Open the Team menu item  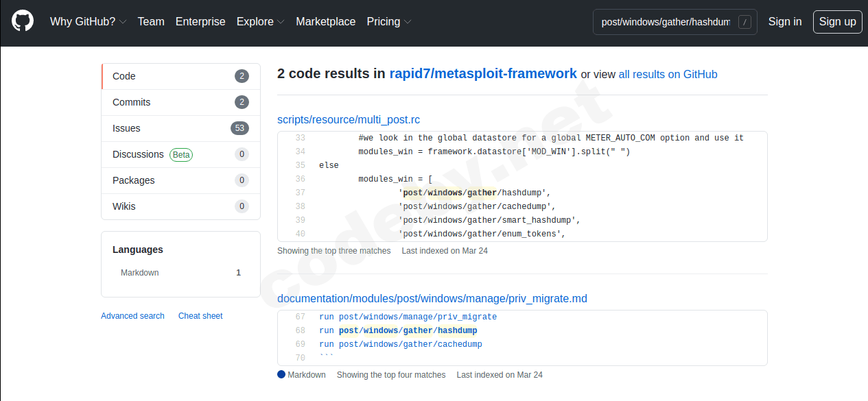click(x=151, y=21)
